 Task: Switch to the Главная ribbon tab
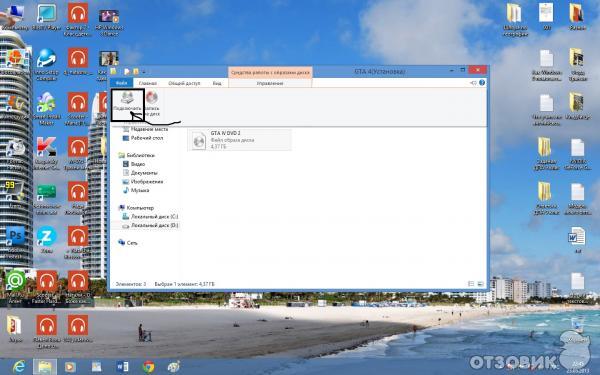(148, 83)
